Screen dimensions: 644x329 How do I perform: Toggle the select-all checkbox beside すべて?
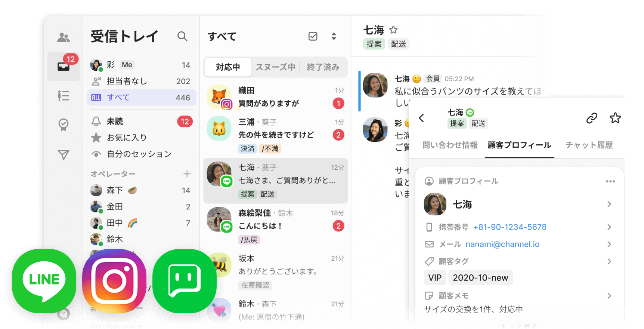[313, 36]
